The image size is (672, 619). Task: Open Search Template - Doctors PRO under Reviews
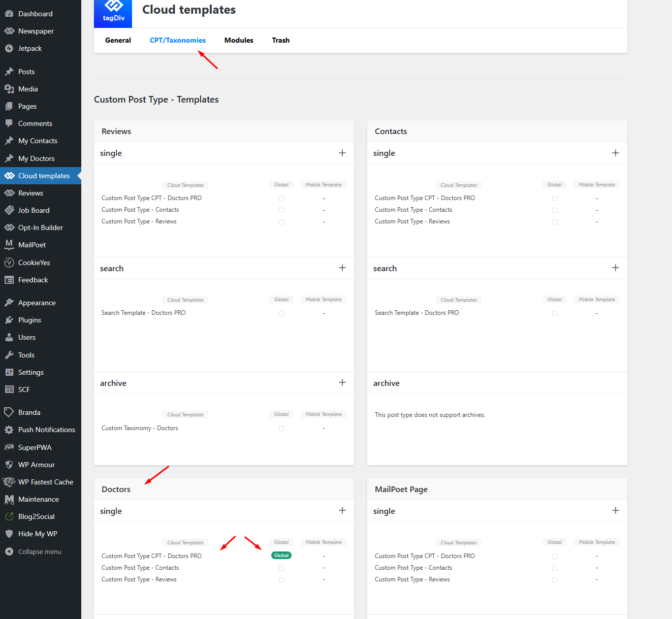[x=144, y=313]
